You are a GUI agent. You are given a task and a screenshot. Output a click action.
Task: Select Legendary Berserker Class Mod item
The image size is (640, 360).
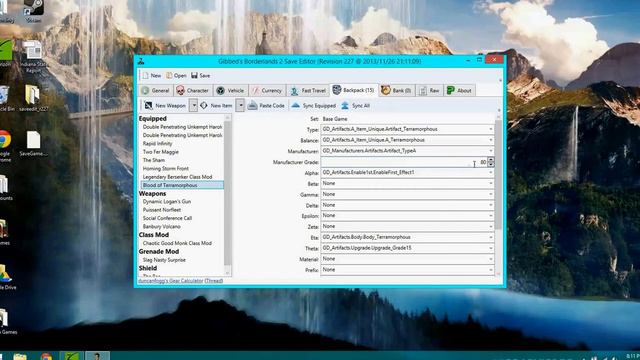177,177
